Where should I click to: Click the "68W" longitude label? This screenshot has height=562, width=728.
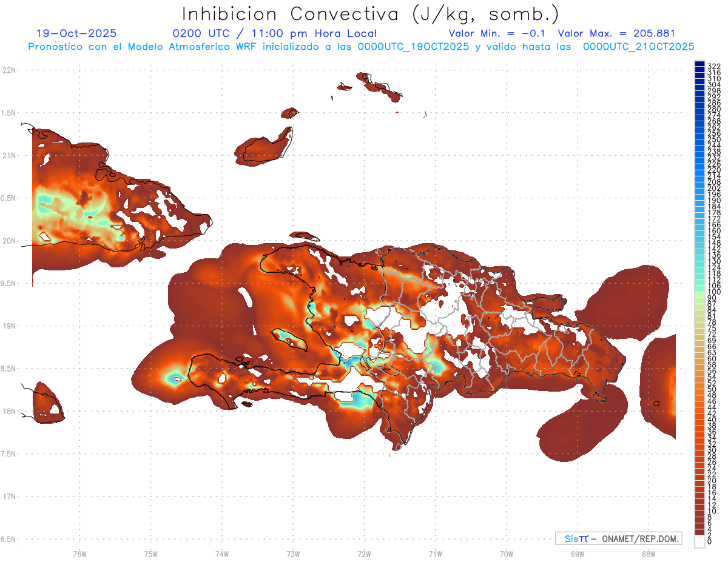pyautogui.click(x=649, y=554)
